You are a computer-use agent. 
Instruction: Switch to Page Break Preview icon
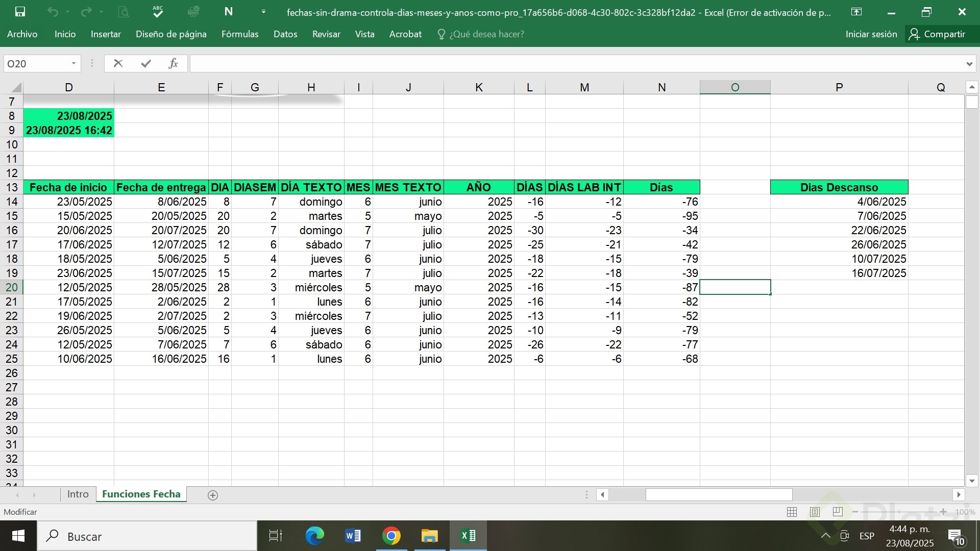(838, 512)
